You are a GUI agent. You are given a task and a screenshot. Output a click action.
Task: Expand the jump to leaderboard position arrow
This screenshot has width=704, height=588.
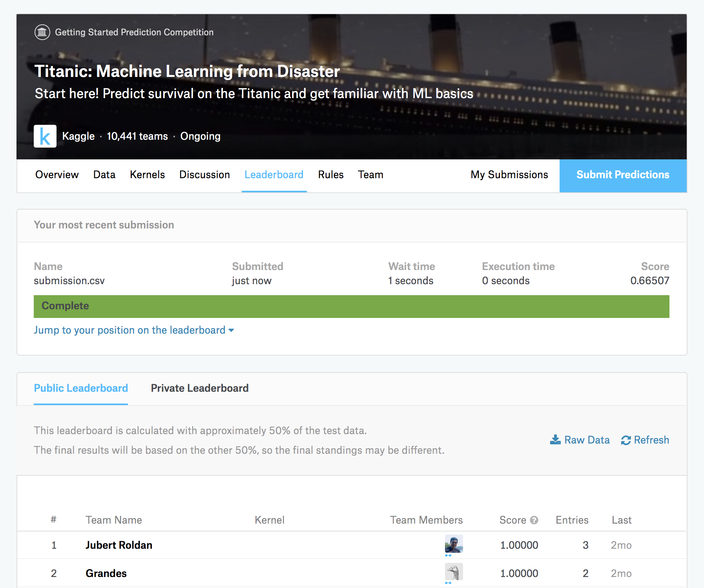231,331
